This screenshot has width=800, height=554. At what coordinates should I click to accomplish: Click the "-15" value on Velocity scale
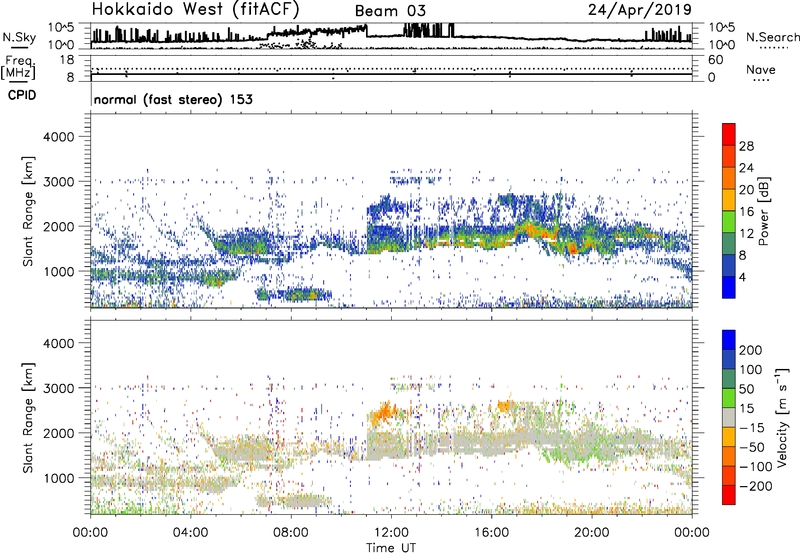(x=752, y=428)
